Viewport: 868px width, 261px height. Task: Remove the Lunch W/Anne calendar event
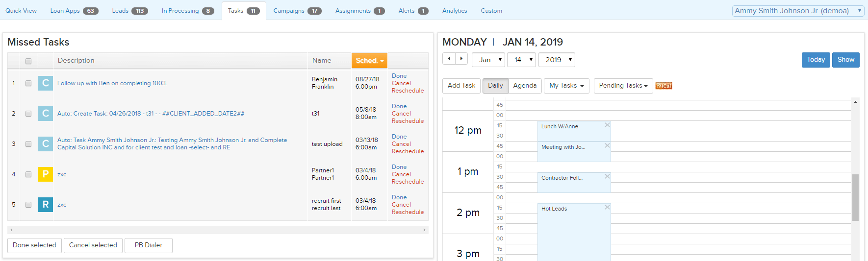pyautogui.click(x=607, y=125)
